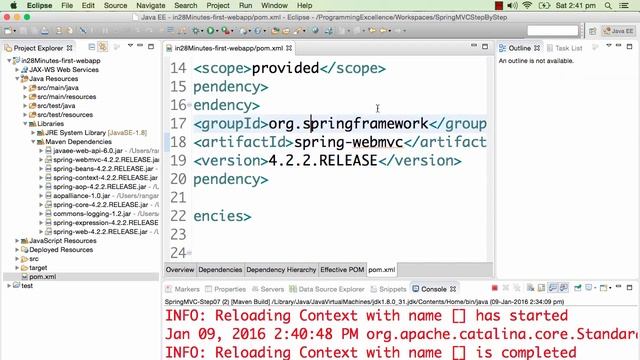Switch to the Dependency Hierarchy tab
Image resolution: width=640 pixels, height=360 pixels.
tap(281, 270)
